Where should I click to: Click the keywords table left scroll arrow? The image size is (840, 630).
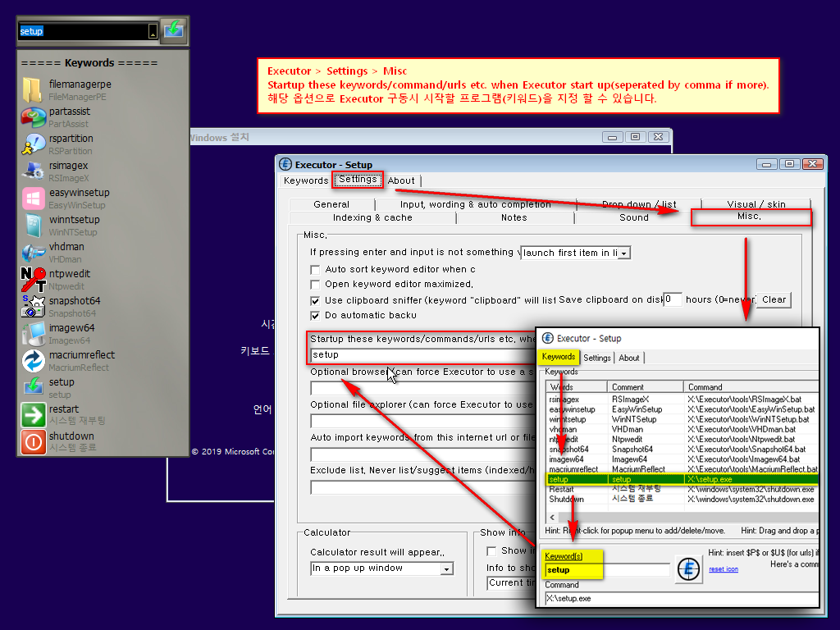552,518
